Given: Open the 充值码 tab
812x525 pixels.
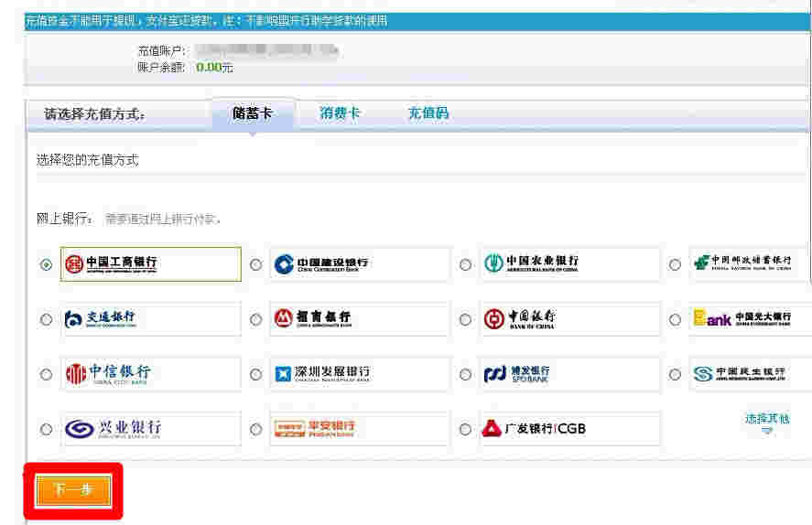Looking at the screenshot, I should (x=428, y=114).
